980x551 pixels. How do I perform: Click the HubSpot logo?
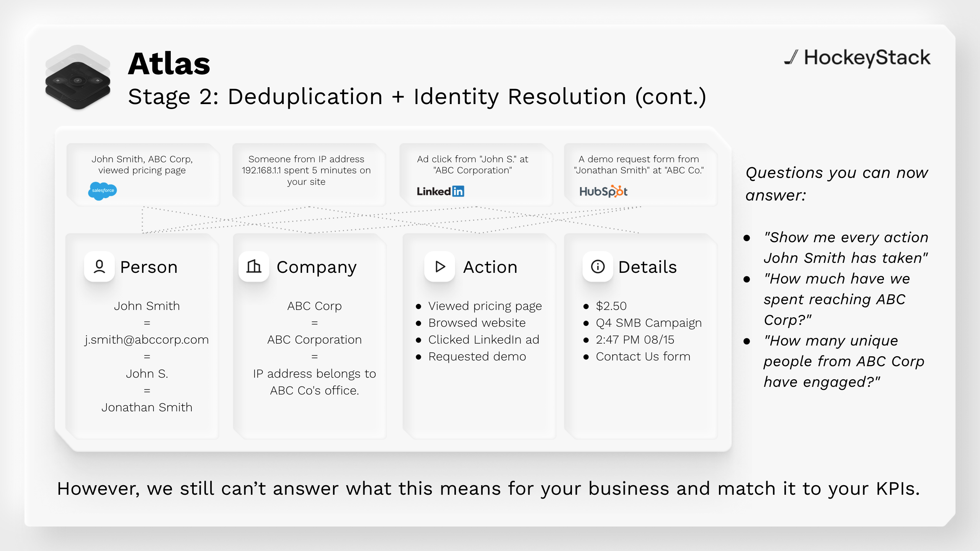pos(603,191)
